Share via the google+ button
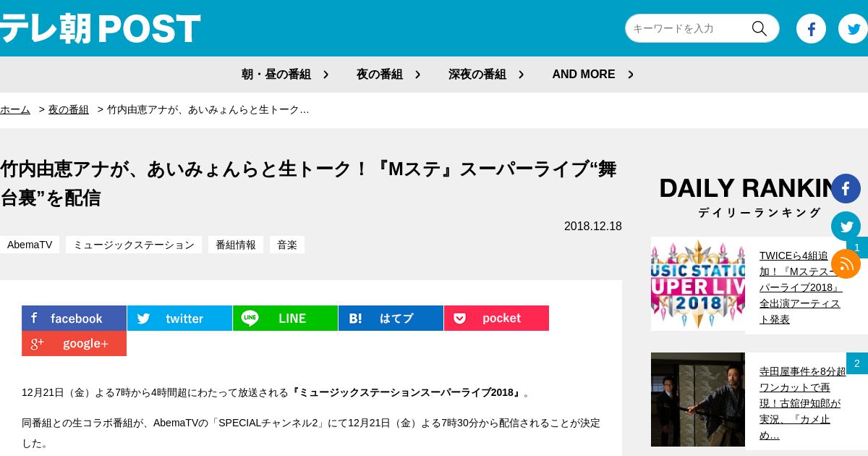This screenshot has height=456, width=868. point(74,344)
